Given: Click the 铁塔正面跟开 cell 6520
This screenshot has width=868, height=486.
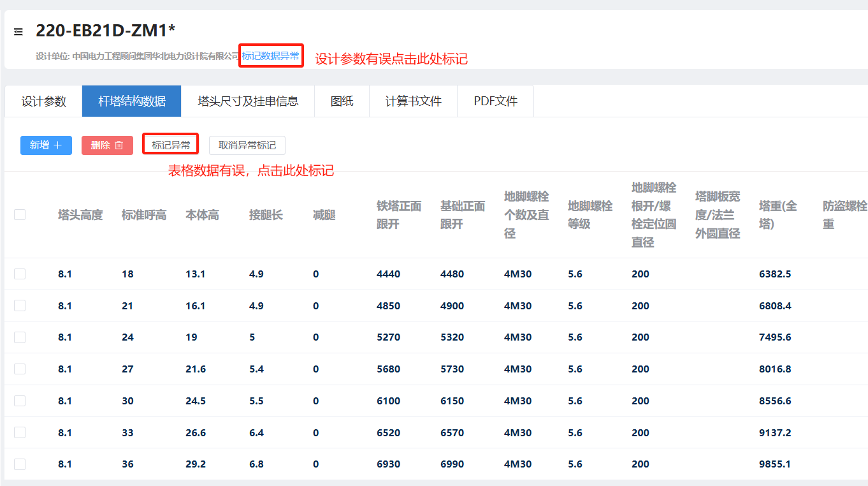Looking at the screenshot, I should 388,432.
